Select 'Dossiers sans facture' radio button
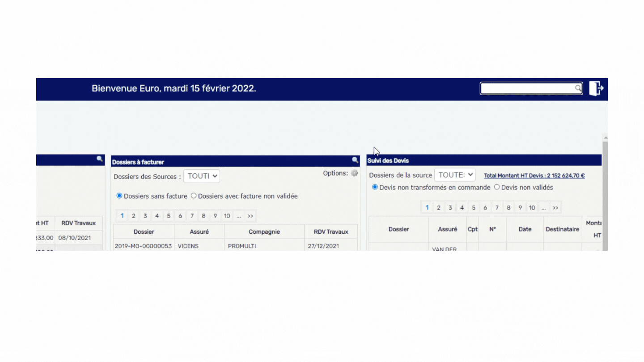This screenshot has width=644, height=362. [x=119, y=196]
